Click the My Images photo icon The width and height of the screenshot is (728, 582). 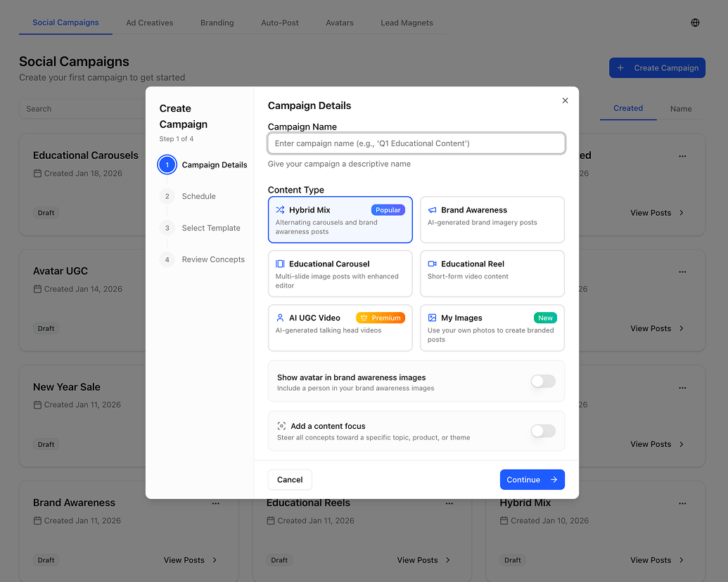(433, 317)
